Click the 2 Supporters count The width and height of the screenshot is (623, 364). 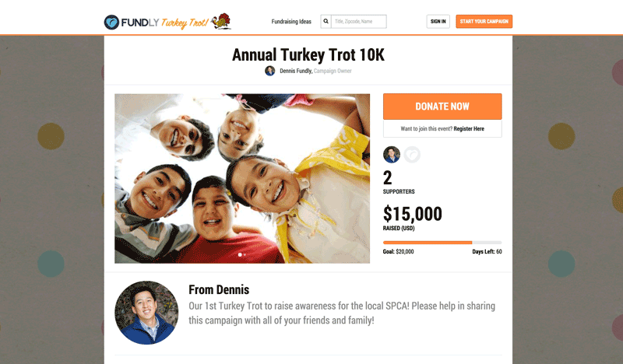(399, 183)
